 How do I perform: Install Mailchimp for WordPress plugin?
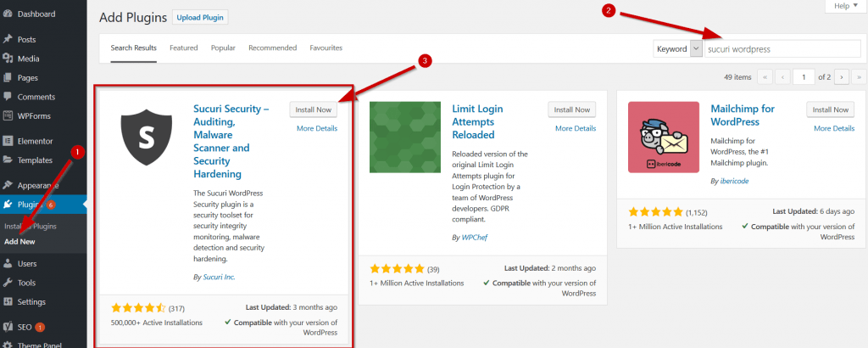[x=831, y=109]
